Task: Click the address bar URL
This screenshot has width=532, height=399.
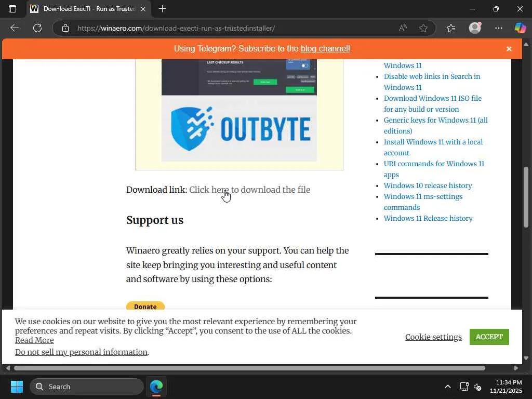Action: (176, 28)
